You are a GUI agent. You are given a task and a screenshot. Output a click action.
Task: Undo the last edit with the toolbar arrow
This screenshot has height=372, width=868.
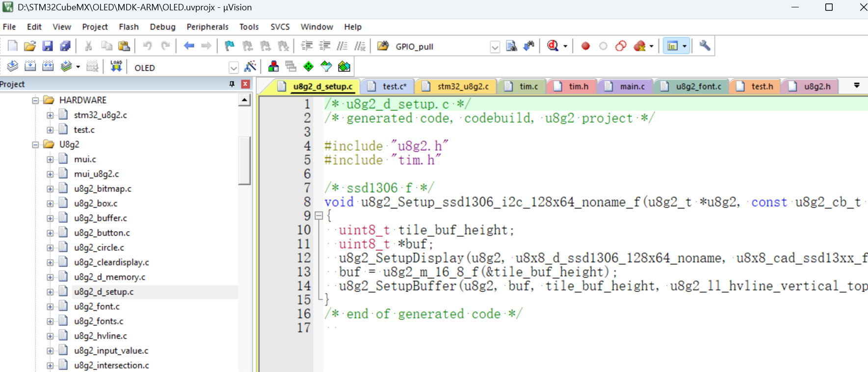point(147,46)
